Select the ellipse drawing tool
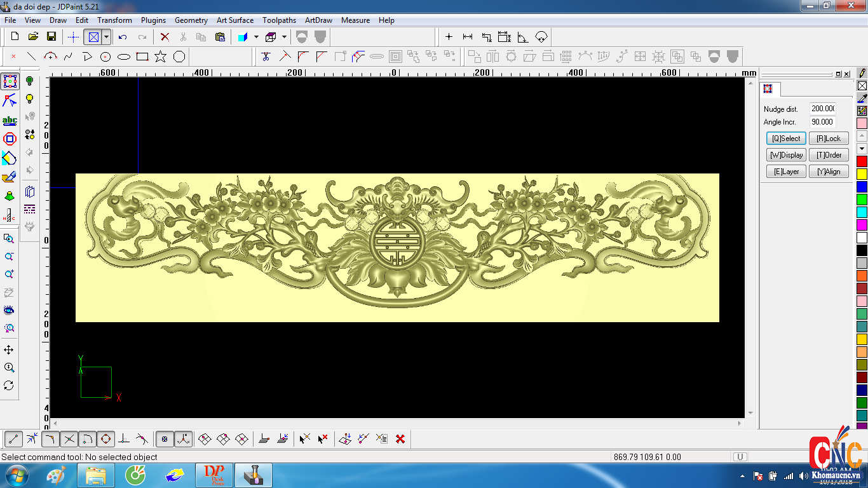Viewport: 868px width, 488px height. pos(124,57)
